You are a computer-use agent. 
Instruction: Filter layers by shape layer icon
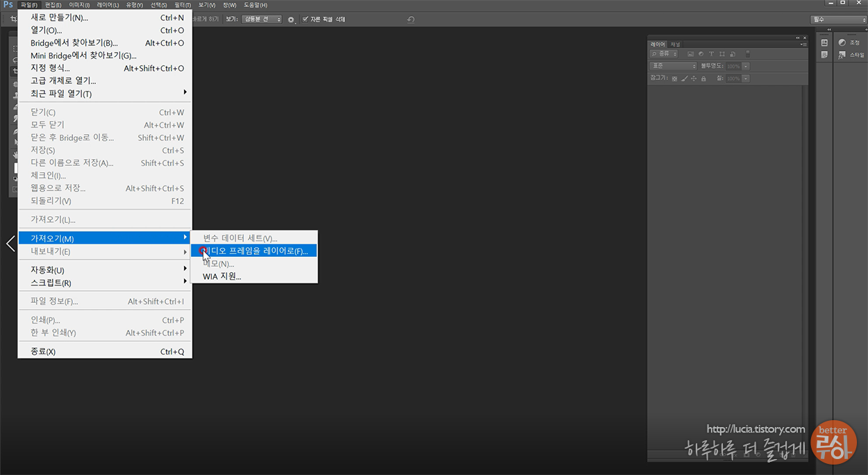pyautogui.click(x=722, y=53)
